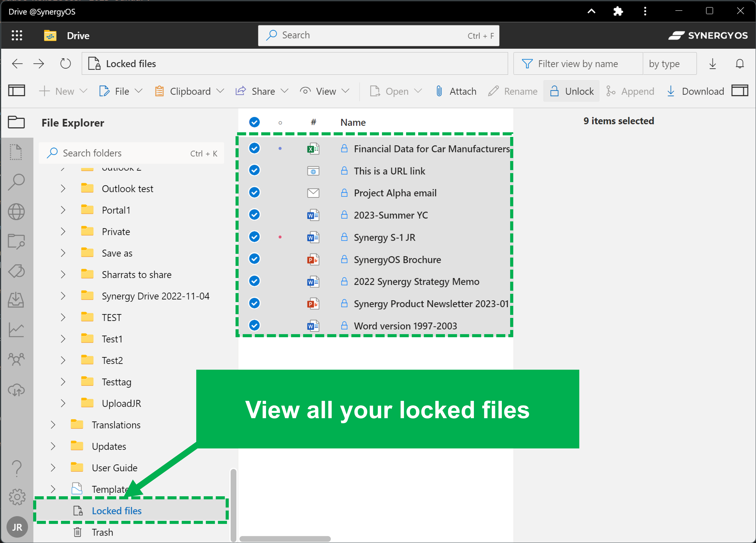Open the JR user avatar
This screenshot has width=756, height=543.
(x=17, y=527)
